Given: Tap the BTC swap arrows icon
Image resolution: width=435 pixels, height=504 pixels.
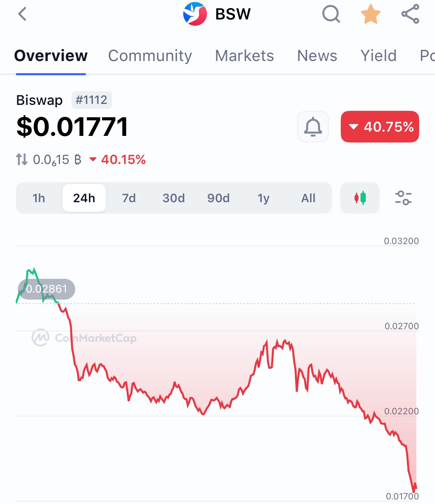Looking at the screenshot, I should click(22, 160).
